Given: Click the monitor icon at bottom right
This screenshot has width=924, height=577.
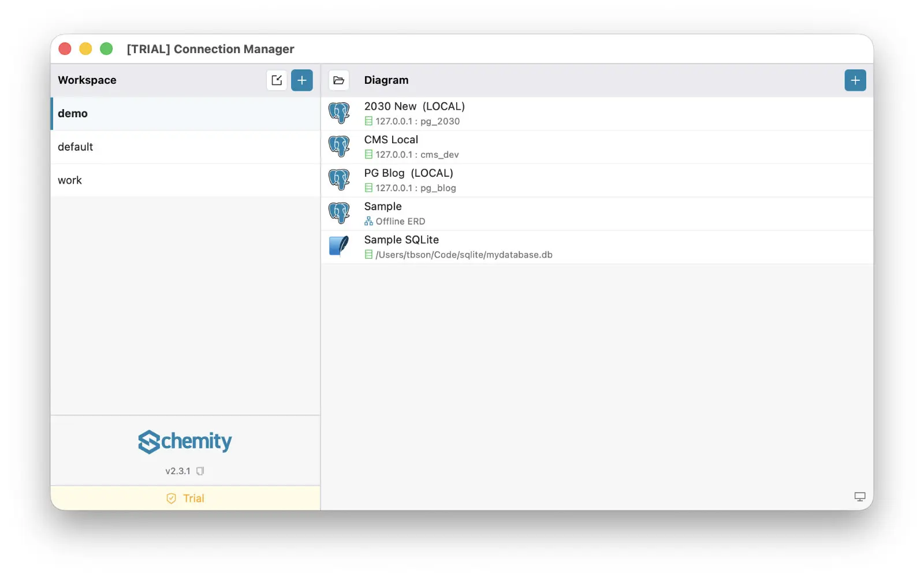Looking at the screenshot, I should (859, 497).
